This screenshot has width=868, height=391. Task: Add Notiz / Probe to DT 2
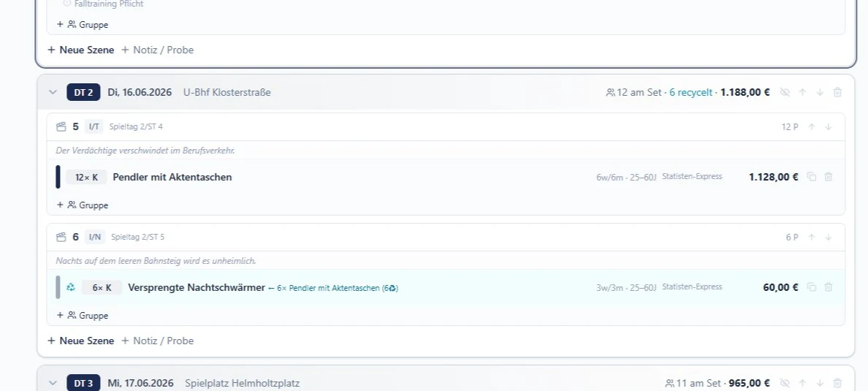[157, 341]
